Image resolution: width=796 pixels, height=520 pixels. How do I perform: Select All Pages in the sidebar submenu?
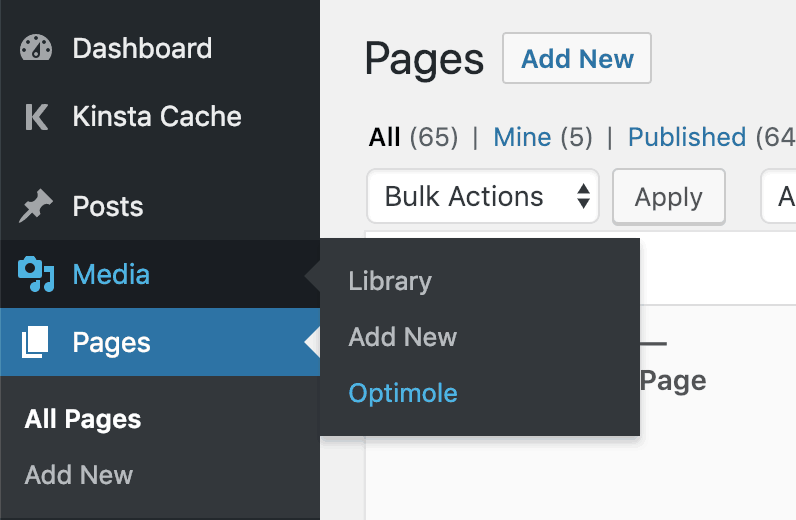(83, 419)
